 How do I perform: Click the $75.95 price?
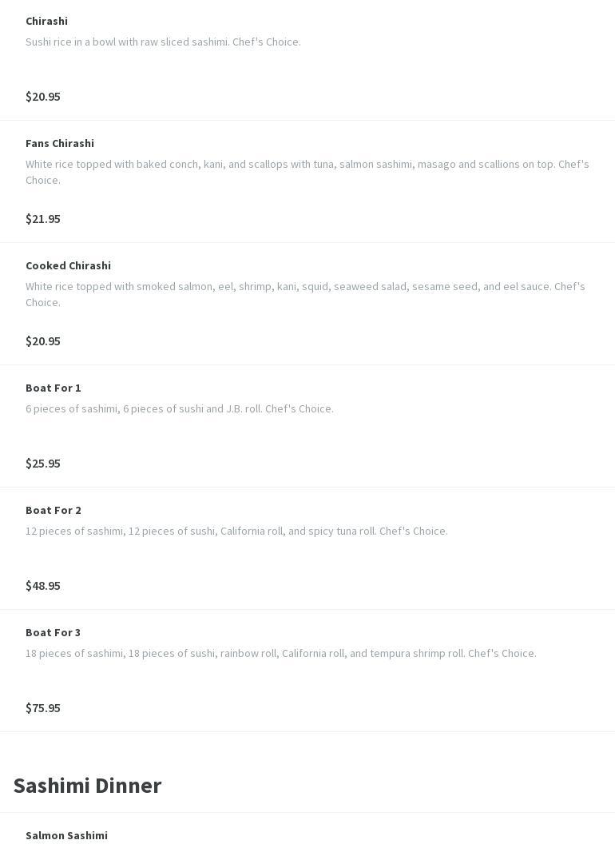tap(43, 708)
